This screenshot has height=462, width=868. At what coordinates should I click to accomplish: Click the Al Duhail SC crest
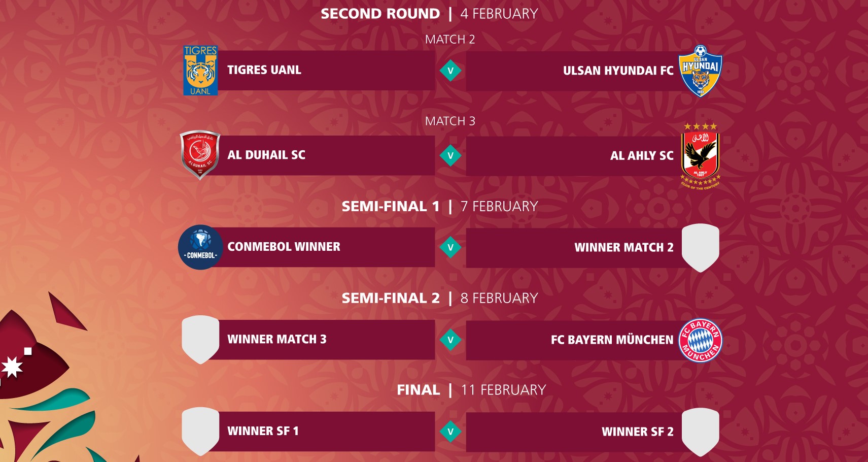(x=200, y=155)
